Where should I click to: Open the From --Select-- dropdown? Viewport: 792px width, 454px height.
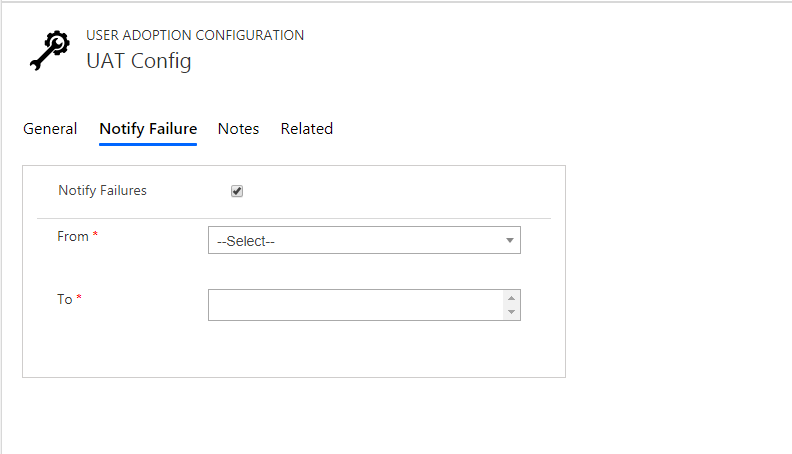364,240
